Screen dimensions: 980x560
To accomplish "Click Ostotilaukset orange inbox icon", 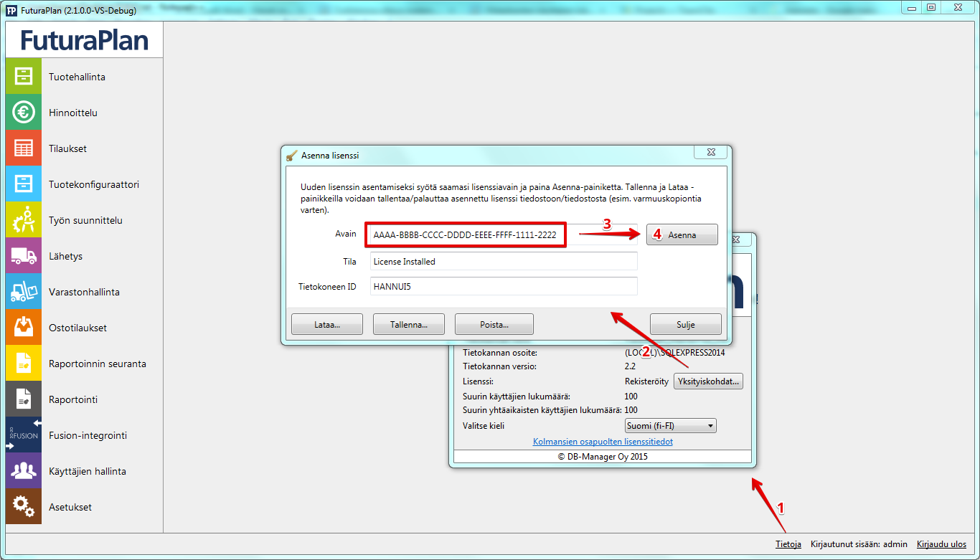I will [24, 328].
